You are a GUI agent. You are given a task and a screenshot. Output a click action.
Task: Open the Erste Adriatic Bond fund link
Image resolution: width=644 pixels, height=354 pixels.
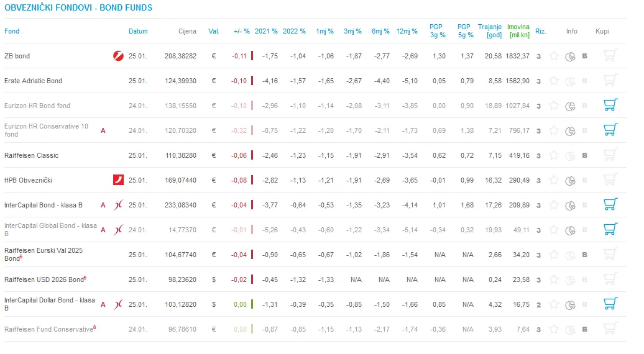tap(34, 81)
